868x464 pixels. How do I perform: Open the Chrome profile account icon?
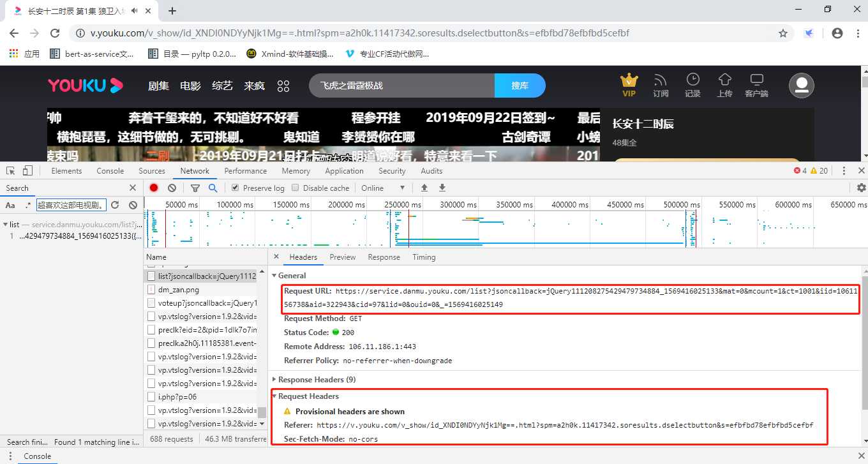(837, 33)
